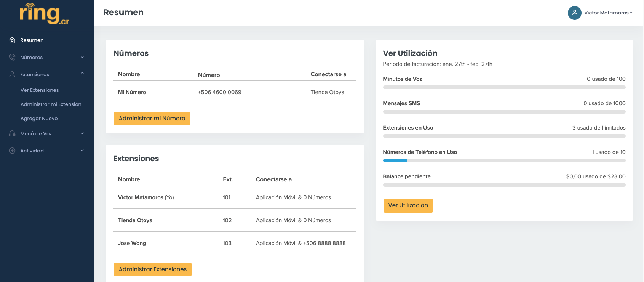Click the Números de Teléfono en Uso progress bar
This screenshot has width=644, height=282.
504,160
